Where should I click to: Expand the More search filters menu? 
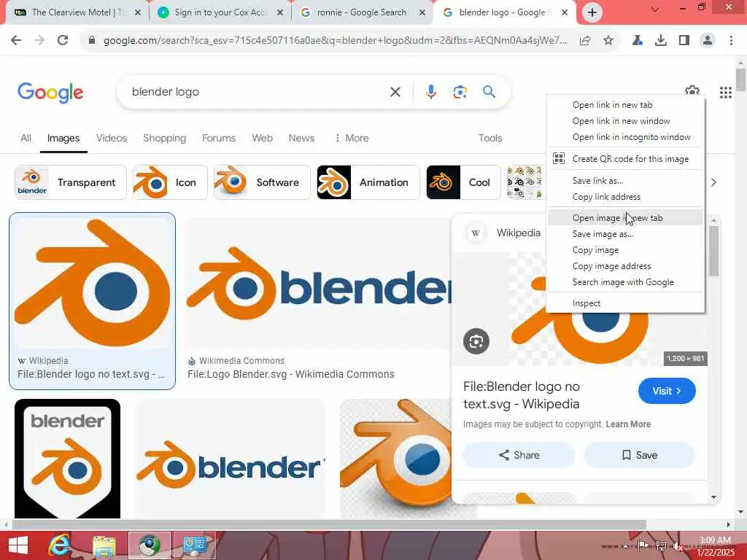coord(351,138)
